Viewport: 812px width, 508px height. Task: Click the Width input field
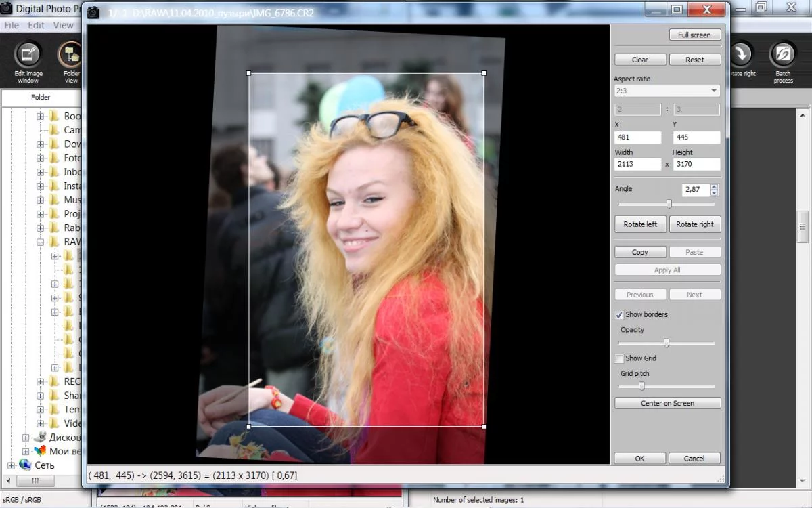click(637, 165)
